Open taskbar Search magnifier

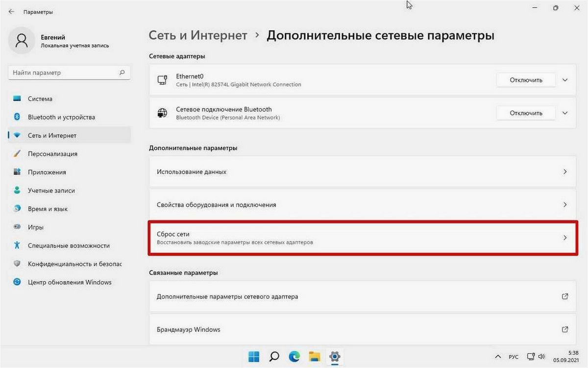click(x=274, y=356)
